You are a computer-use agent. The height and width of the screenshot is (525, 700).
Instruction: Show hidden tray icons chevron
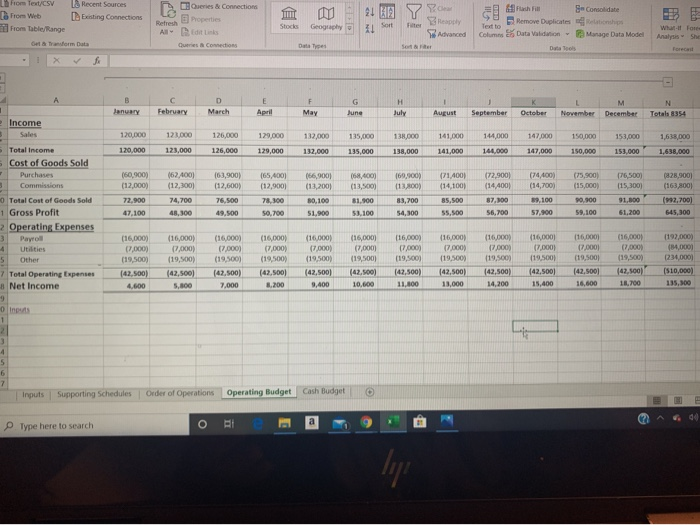[x=660, y=418]
